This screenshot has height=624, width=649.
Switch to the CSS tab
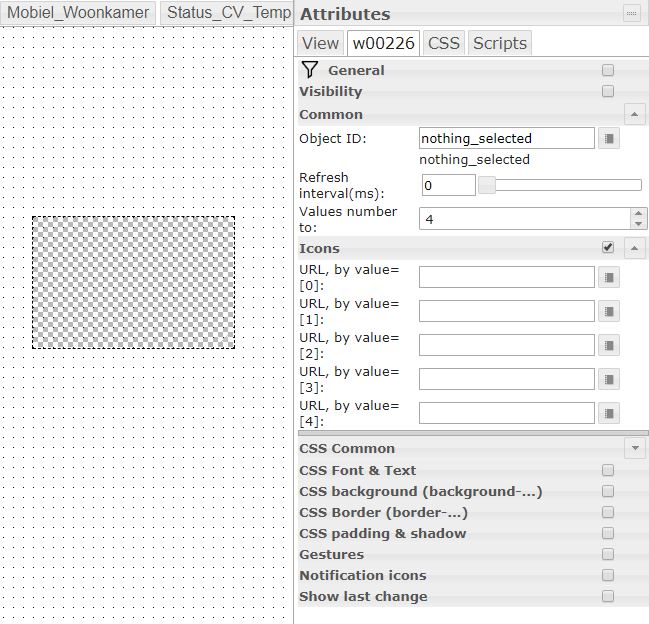point(443,43)
